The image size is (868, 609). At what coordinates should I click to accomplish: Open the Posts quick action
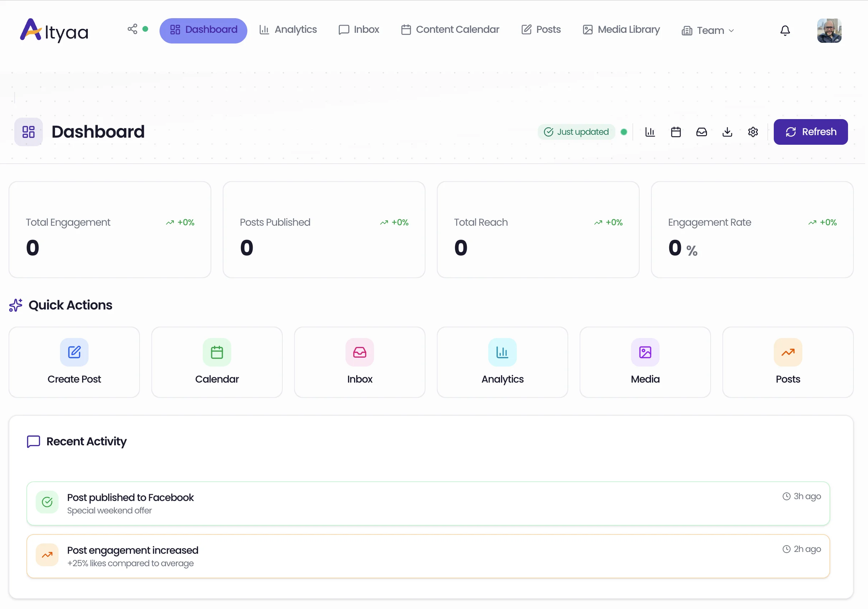pyautogui.click(x=787, y=362)
